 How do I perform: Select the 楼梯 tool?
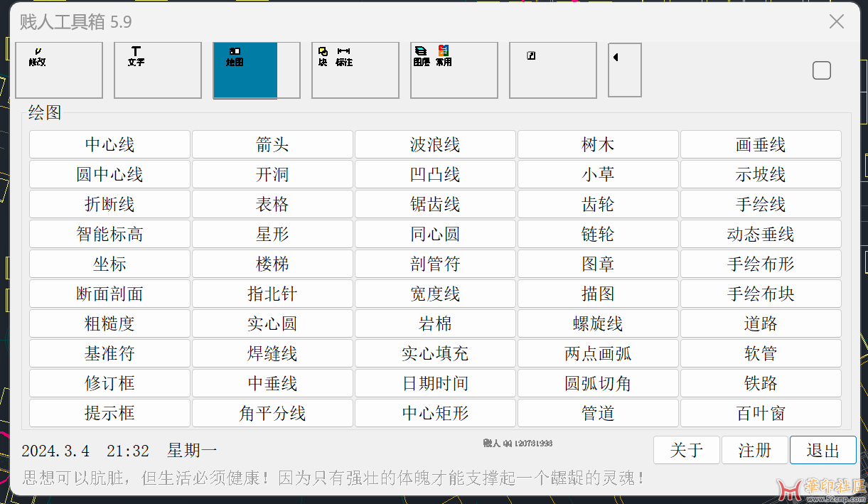pyautogui.click(x=272, y=264)
